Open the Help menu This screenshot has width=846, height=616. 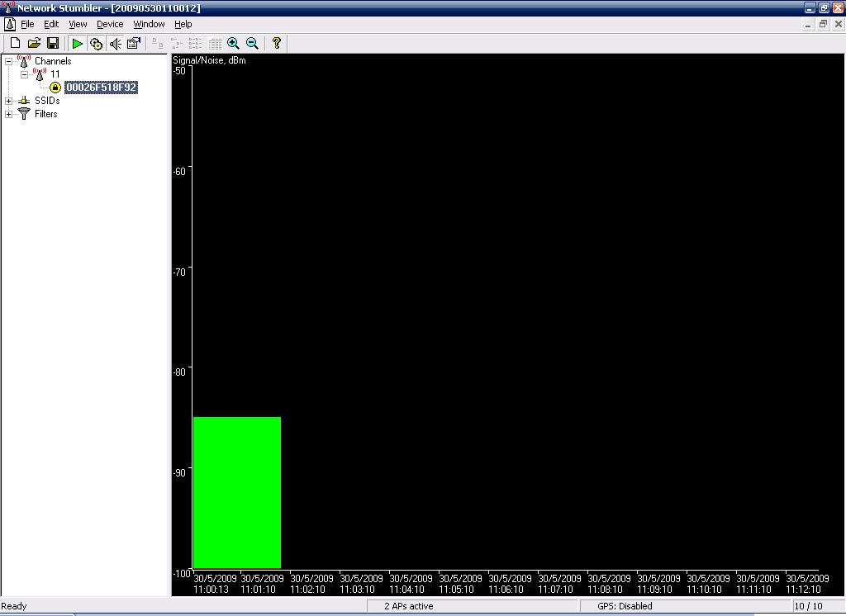click(x=183, y=24)
